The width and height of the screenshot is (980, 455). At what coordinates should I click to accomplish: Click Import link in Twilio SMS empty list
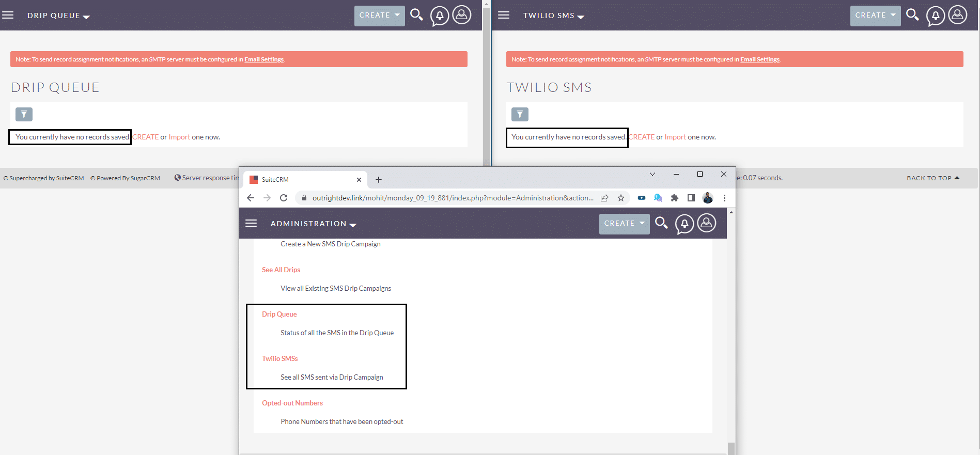[675, 137]
